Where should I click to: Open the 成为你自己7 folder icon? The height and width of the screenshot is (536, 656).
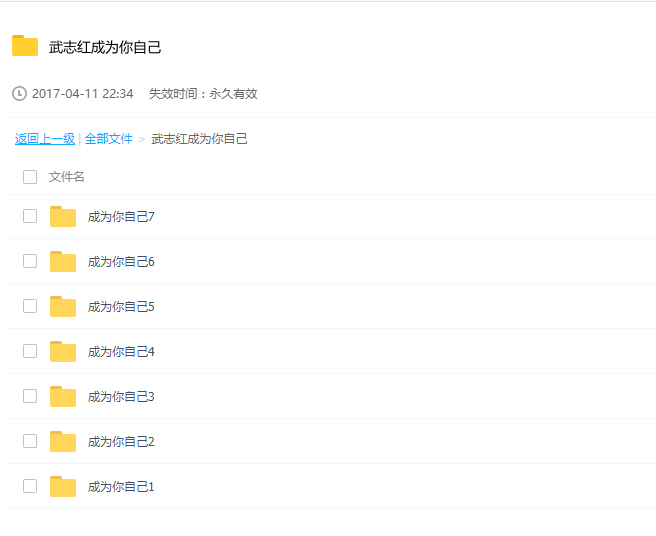pyautogui.click(x=63, y=217)
